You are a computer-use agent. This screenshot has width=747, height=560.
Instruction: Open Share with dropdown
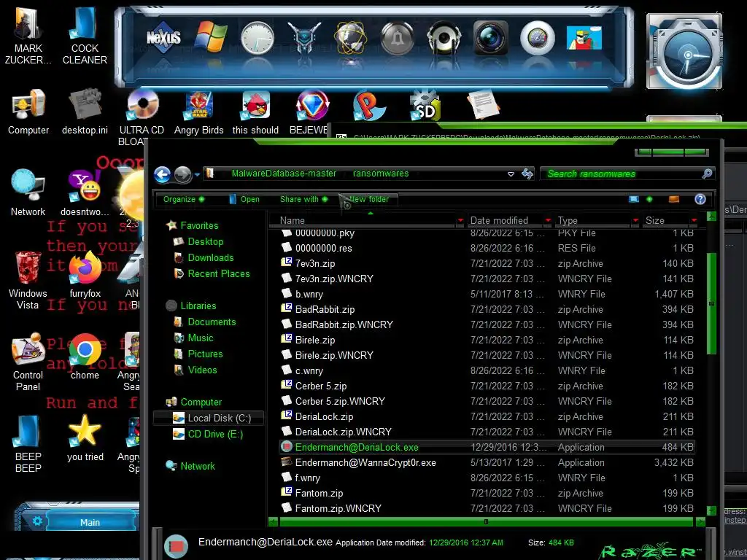(303, 199)
